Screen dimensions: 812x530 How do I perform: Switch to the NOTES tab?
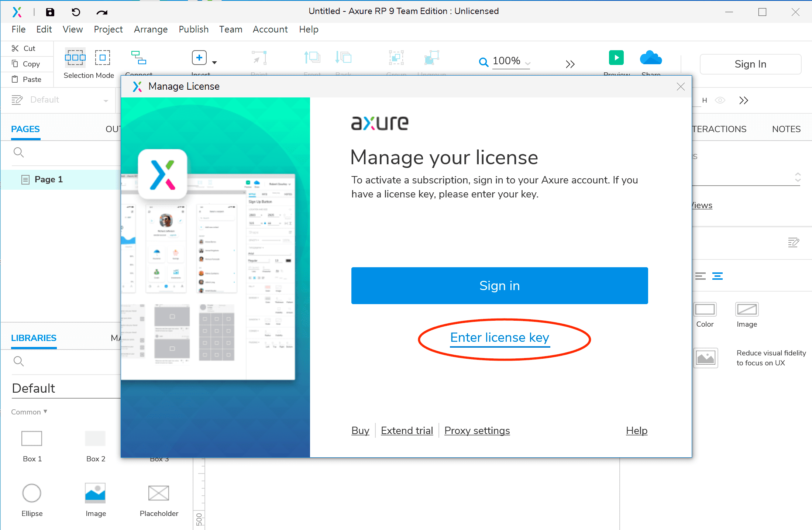pos(786,129)
